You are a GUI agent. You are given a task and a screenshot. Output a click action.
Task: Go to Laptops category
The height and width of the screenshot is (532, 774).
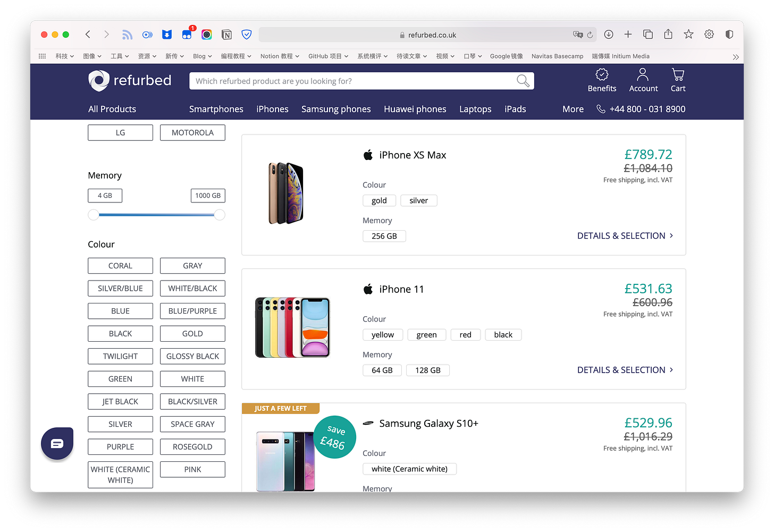[x=475, y=109]
